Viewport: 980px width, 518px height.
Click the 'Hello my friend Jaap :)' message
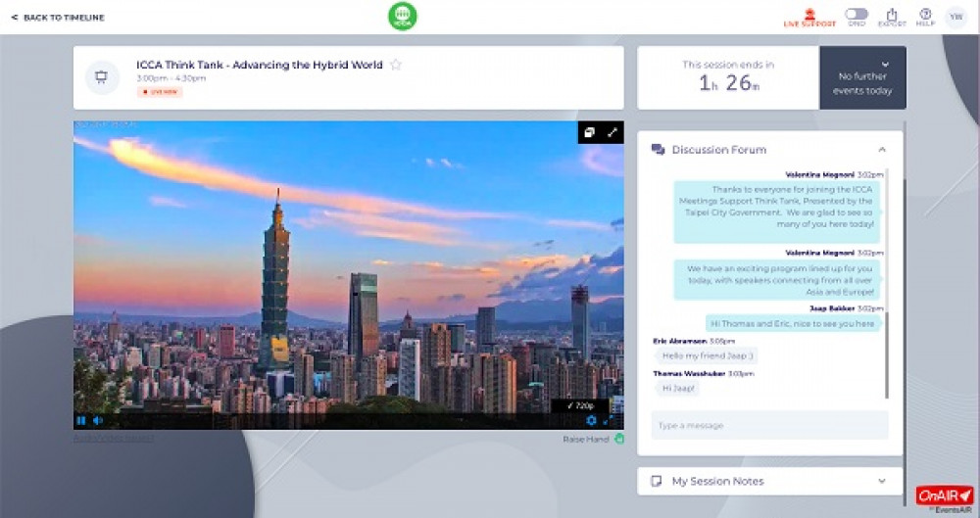709,355
